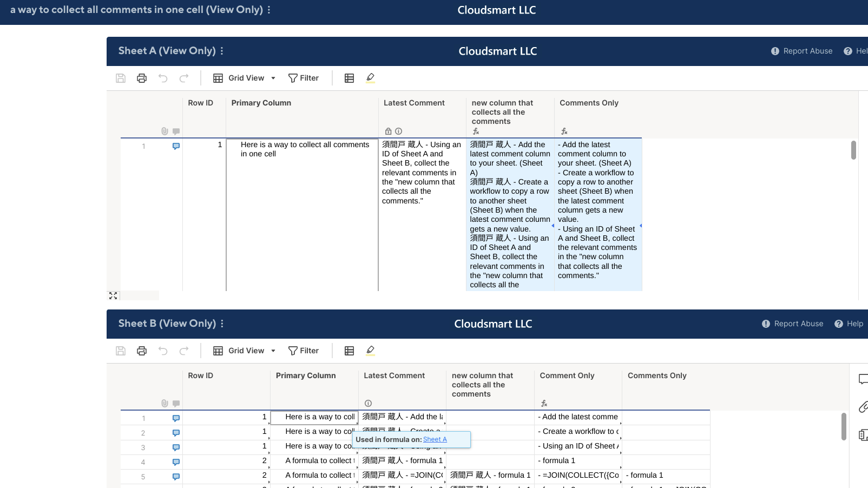The height and width of the screenshot is (488, 868).
Task: Click the table layout icon in Sheet A toolbar
Action: [349, 78]
